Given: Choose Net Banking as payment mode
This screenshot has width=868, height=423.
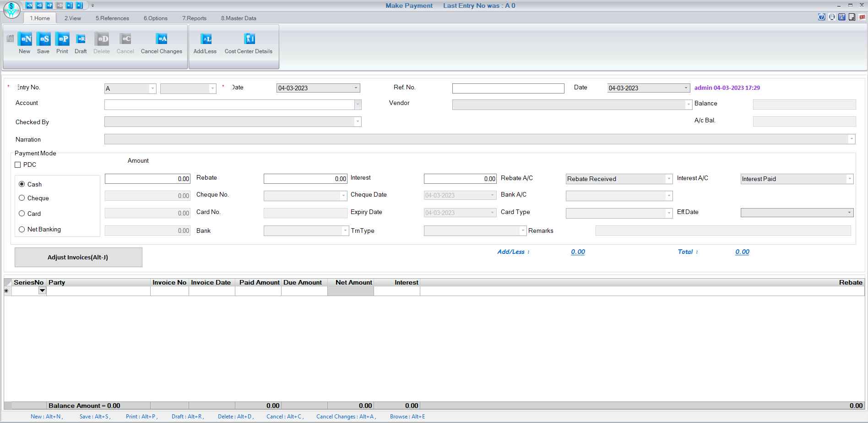Looking at the screenshot, I should pyautogui.click(x=22, y=229).
